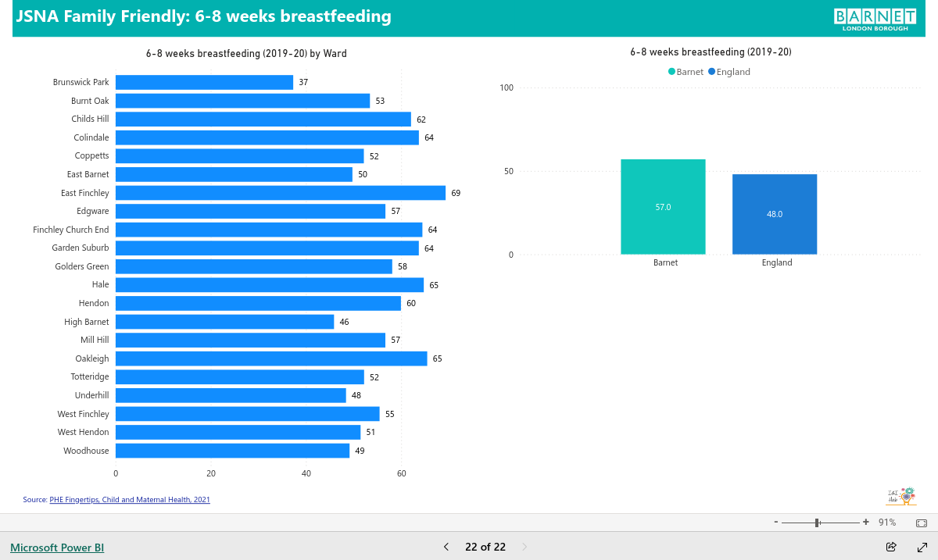Click the zoom out minus icon
Viewport: 938px width, 560px height.
[x=776, y=522]
